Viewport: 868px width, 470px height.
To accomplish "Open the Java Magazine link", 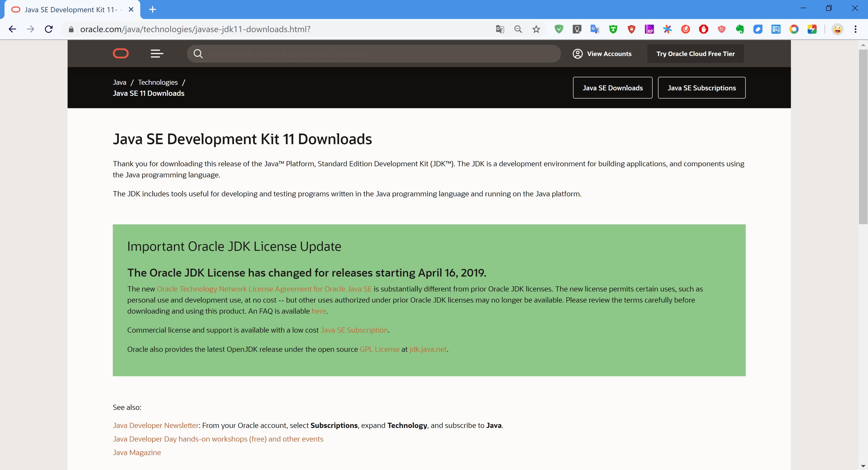I will pyautogui.click(x=137, y=452).
